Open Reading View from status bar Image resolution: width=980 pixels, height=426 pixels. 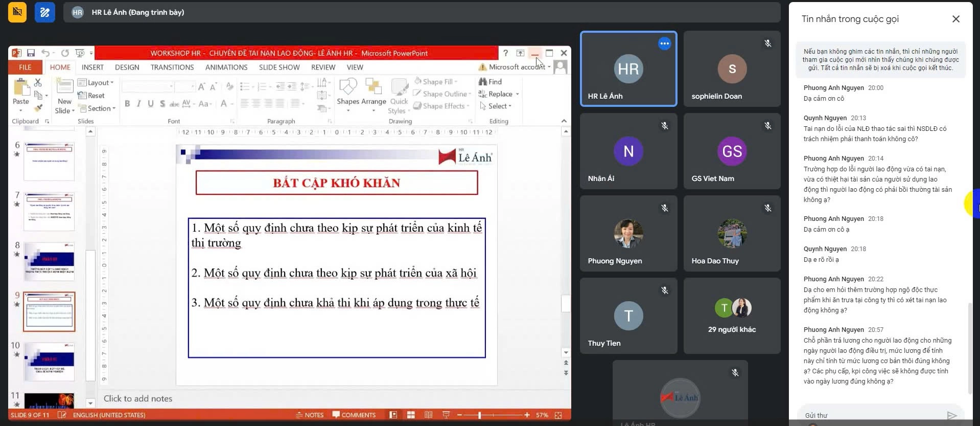[428, 415]
